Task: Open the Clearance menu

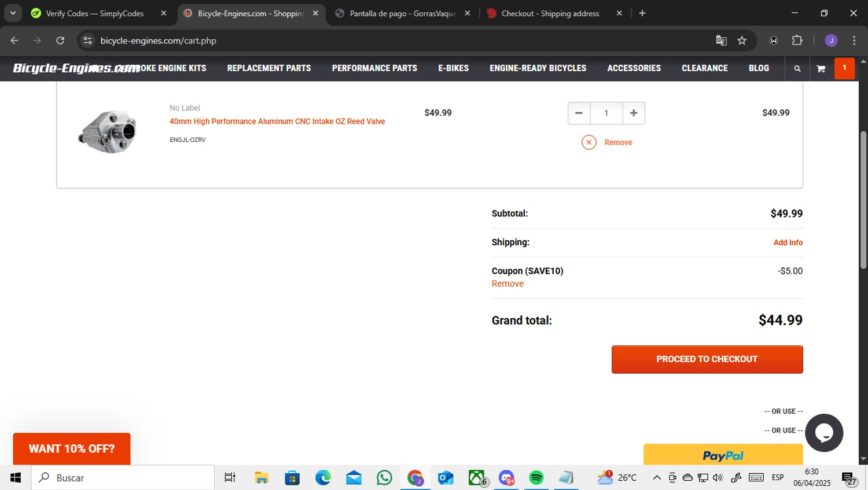Action: (x=704, y=68)
